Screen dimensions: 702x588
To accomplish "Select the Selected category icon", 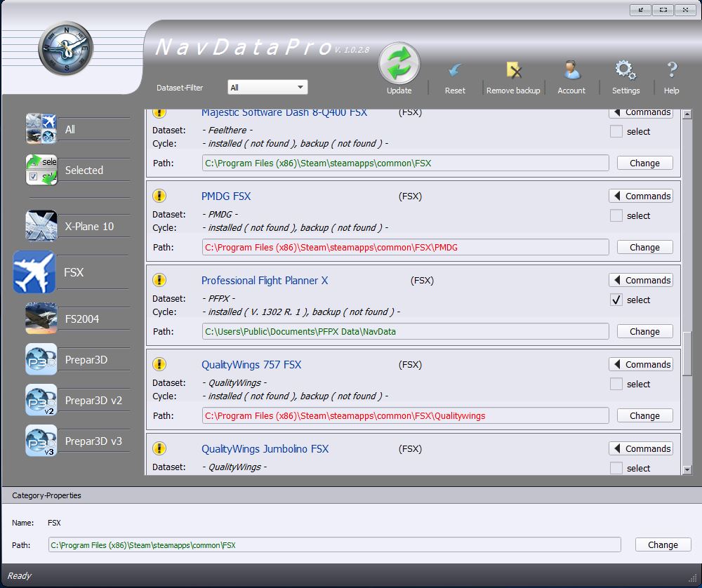I will click(41, 170).
